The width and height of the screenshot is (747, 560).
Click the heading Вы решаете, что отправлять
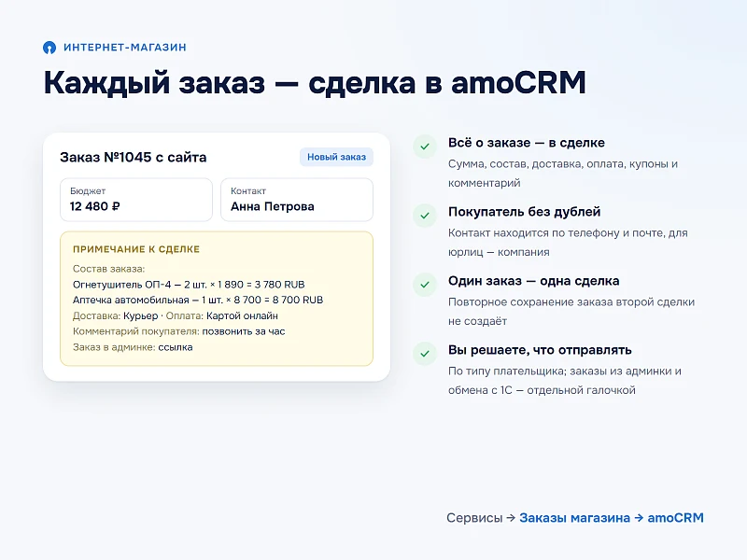pos(540,350)
